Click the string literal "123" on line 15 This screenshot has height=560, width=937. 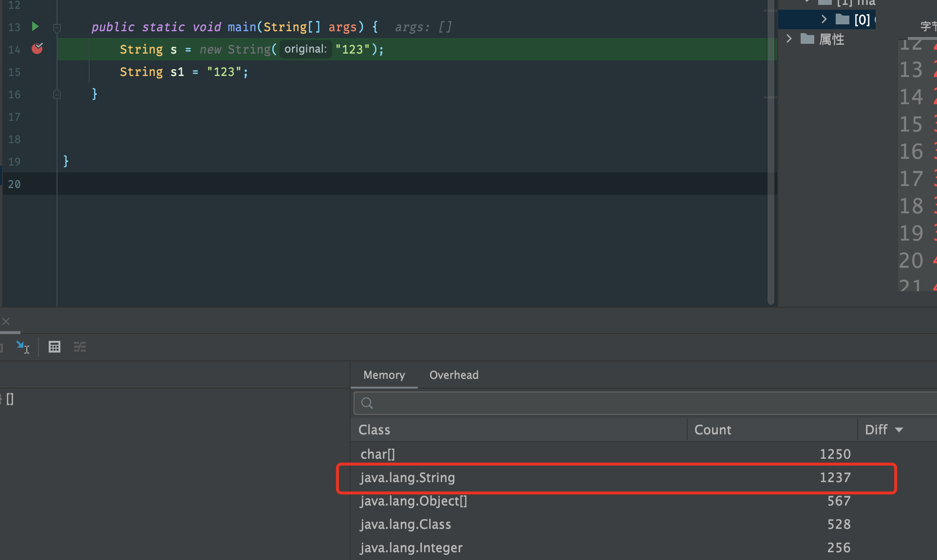pyautogui.click(x=224, y=72)
